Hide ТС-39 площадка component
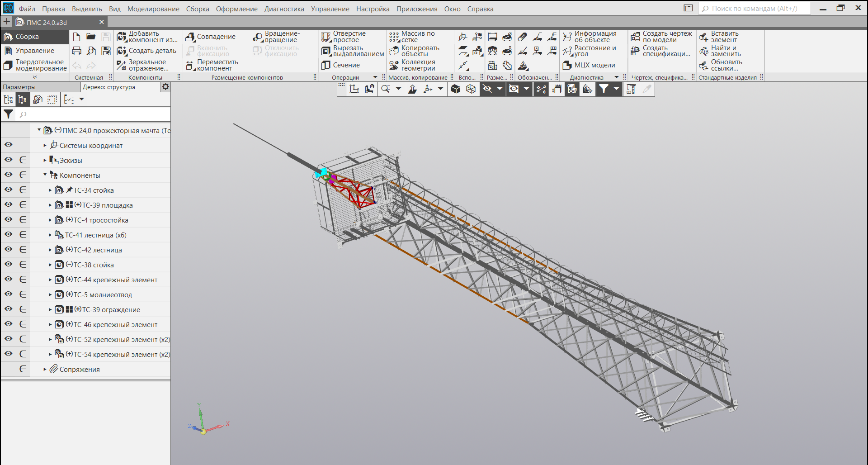Viewport: 868px width, 465px height. tap(9, 204)
